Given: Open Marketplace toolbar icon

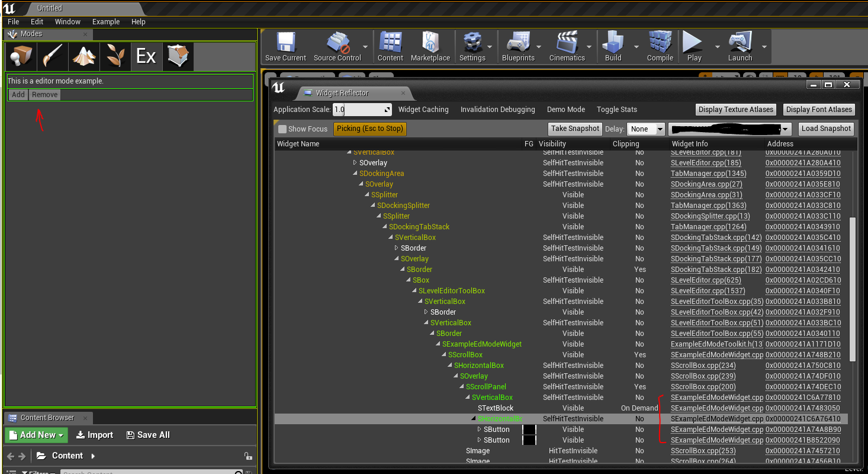Looking at the screenshot, I should tap(430, 47).
